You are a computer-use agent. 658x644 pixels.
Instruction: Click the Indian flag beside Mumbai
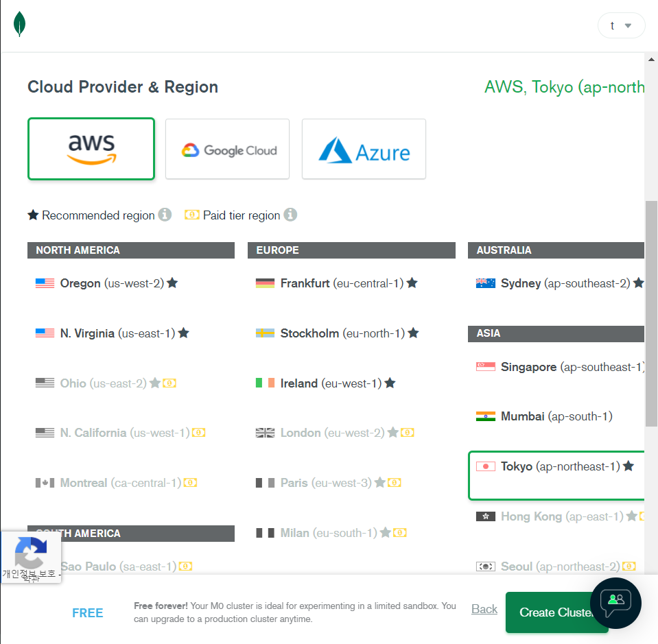(486, 416)
